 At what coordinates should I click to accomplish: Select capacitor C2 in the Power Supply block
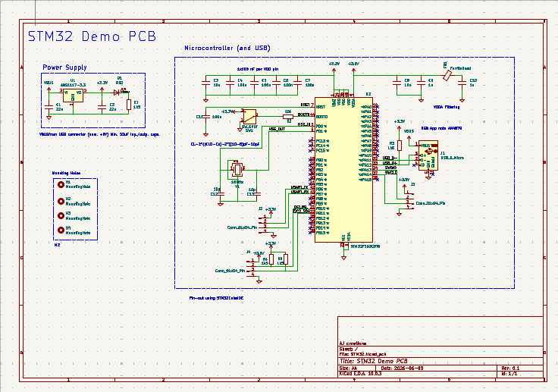point(102,106)
